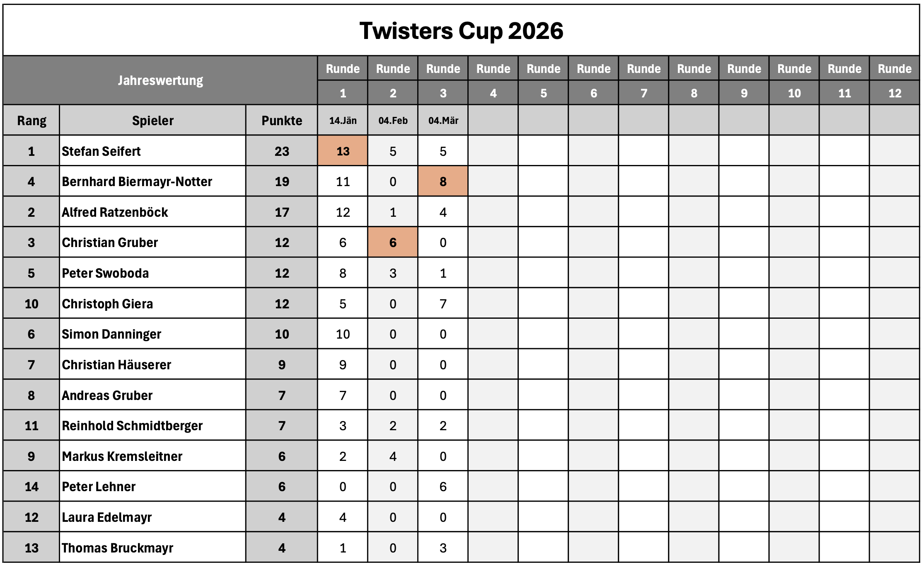Image resolution: width=924 pixels, height=567 pixels.
Task: Select Bernhard Biermayr-Notter's highlighted 8 cell
Action: 443,182
